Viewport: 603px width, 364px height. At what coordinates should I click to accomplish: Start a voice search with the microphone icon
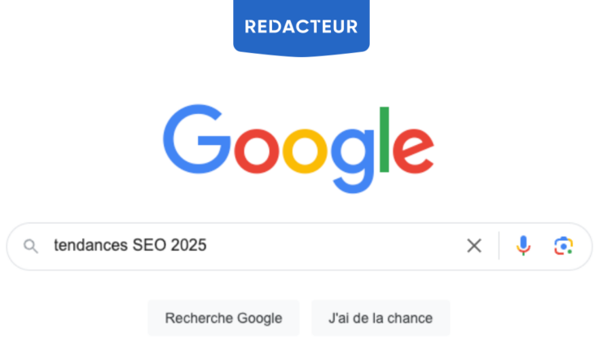(523, 246)
